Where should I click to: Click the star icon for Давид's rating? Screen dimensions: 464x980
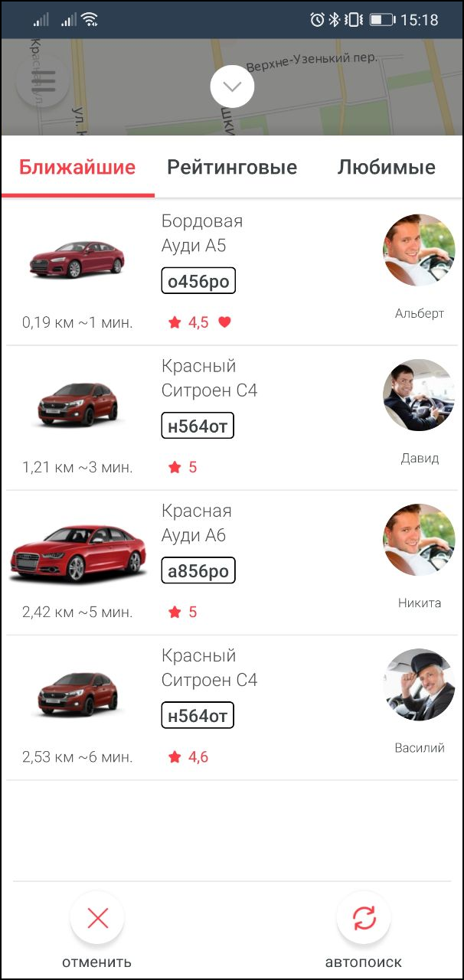[x=175, y=467]
